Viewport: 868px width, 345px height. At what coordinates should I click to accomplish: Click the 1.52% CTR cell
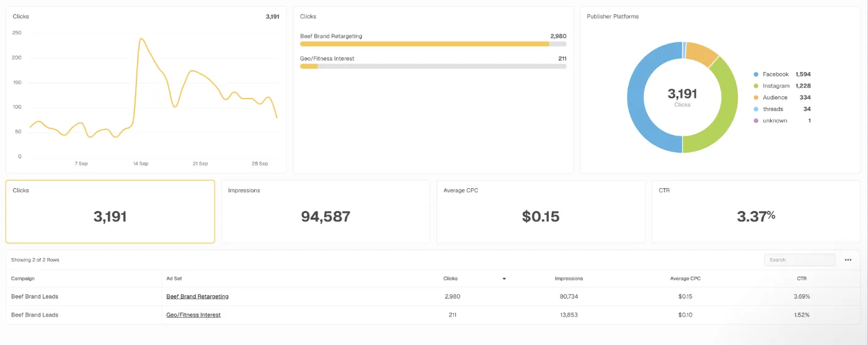[x=802, y=315]
